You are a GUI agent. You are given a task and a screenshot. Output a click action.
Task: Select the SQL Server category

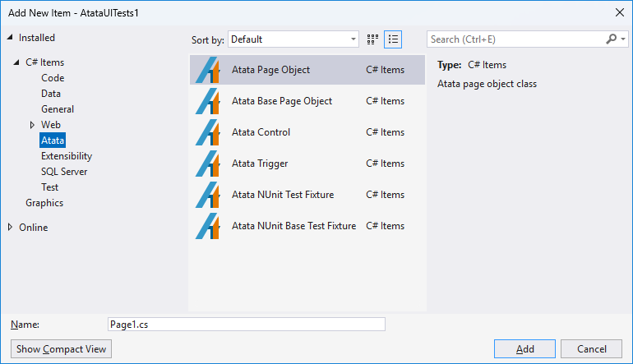(64, 172)
